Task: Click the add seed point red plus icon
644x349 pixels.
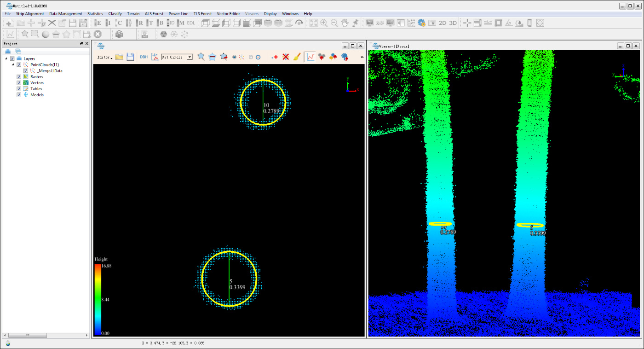Action: [275, 57]
